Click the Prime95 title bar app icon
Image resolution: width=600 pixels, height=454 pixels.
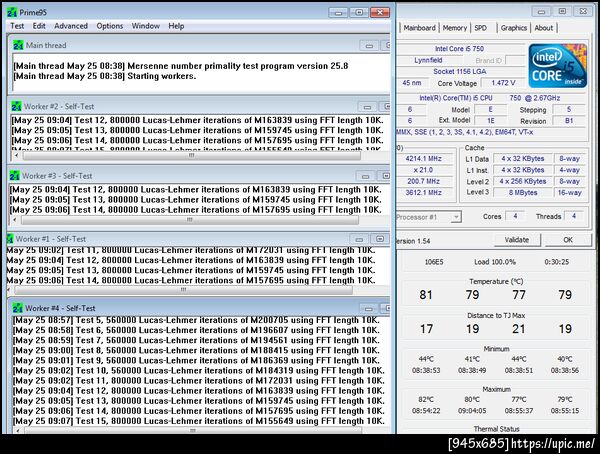(x=12, y=13)
